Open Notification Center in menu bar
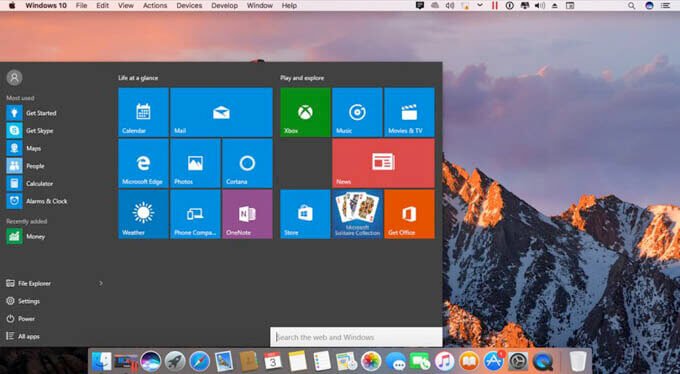680x374 pixels. click(x=665, y=6)
